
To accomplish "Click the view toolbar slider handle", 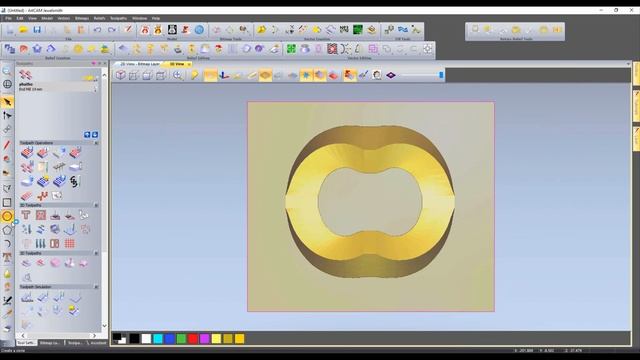I will pos(441,75).
